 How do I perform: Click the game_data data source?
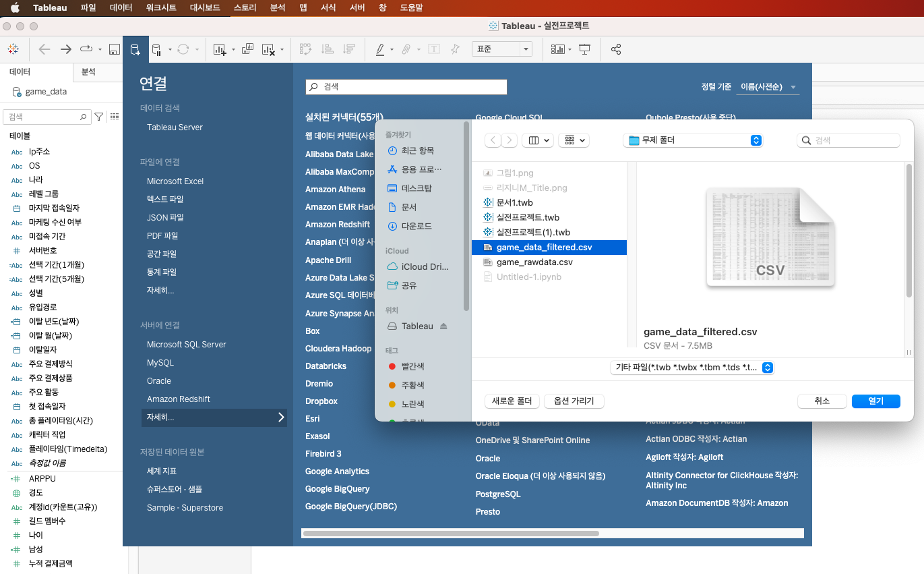46,92
